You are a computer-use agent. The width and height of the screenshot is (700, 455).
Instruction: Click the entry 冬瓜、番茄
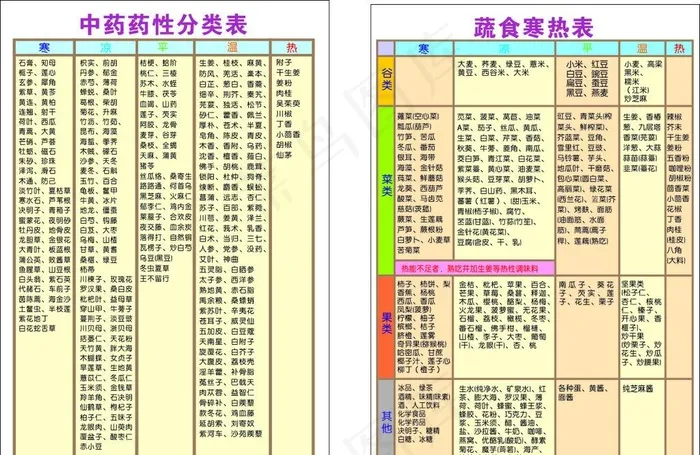416,147
